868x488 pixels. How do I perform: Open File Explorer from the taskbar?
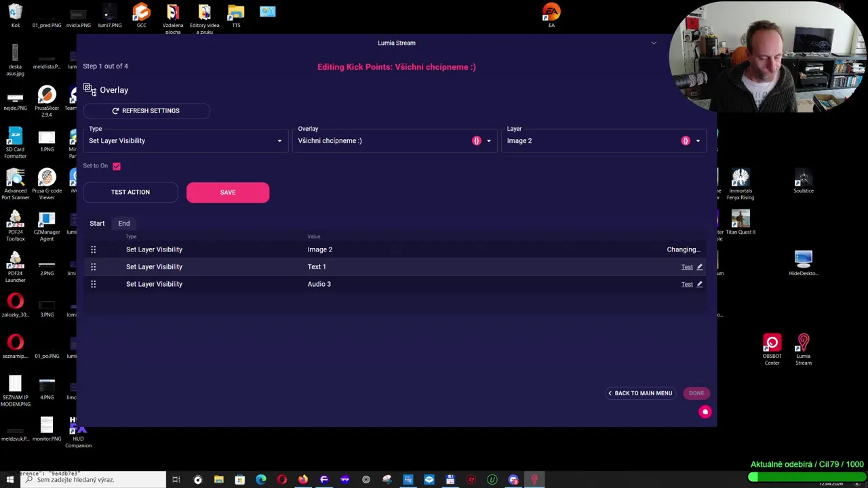(219, 480)
